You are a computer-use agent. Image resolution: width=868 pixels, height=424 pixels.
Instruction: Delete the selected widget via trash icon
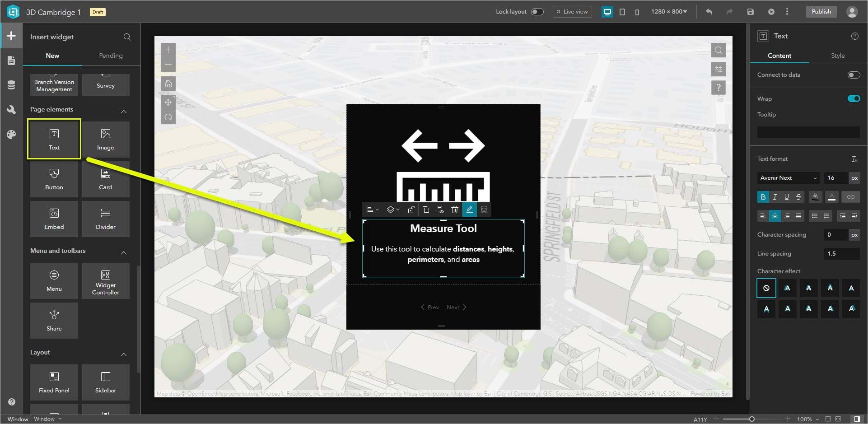[454, 209]
